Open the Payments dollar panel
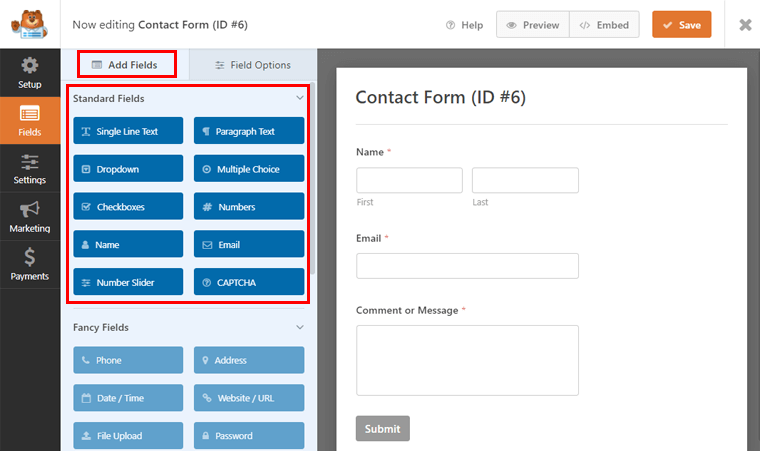This screenshot has width=760, height=451. pos(30,264)
